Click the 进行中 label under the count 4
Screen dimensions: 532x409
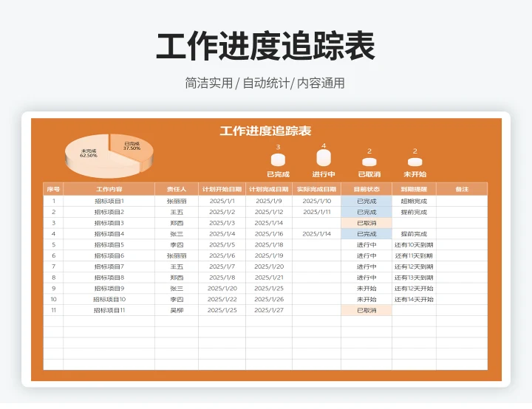[324, 174]
